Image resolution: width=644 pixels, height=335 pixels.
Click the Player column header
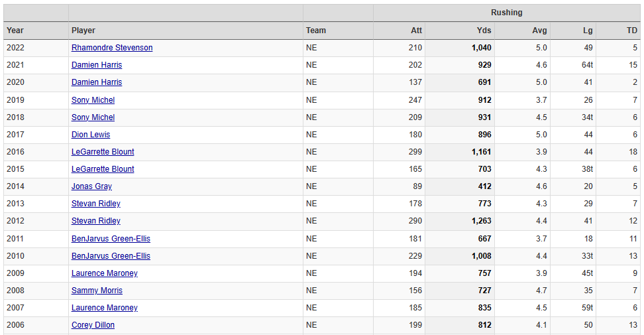click(83, 31)
